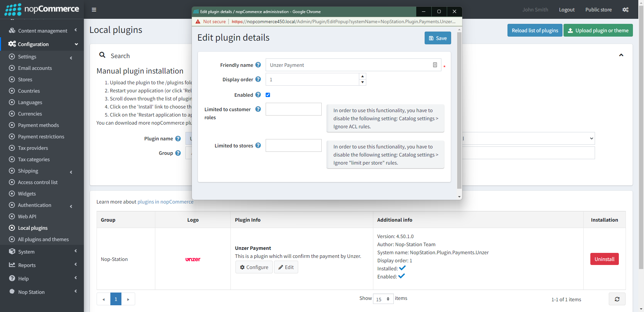
Task: Click Limited to customer roles help icon
Action: click(x=258, y=109)
